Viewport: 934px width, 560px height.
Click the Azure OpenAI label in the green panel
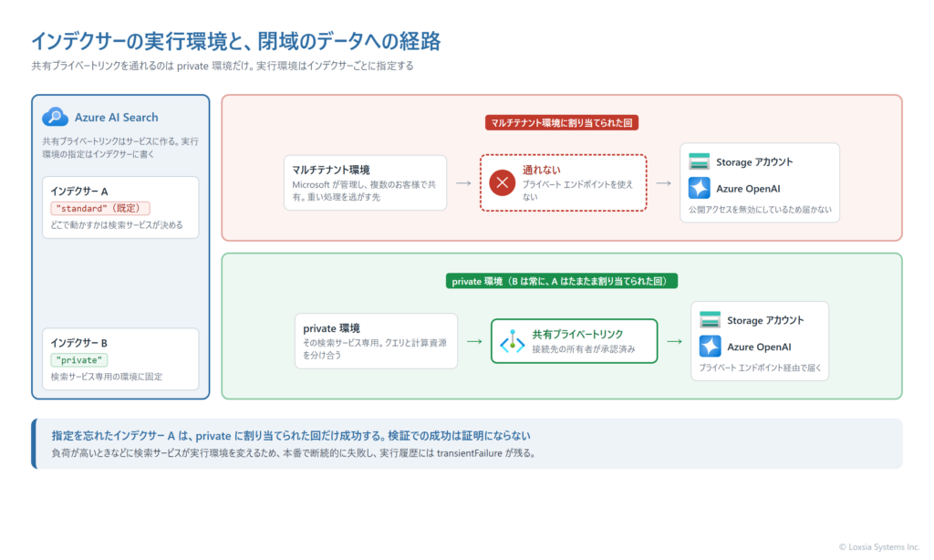pyautogui.click(x=759, y=347)
